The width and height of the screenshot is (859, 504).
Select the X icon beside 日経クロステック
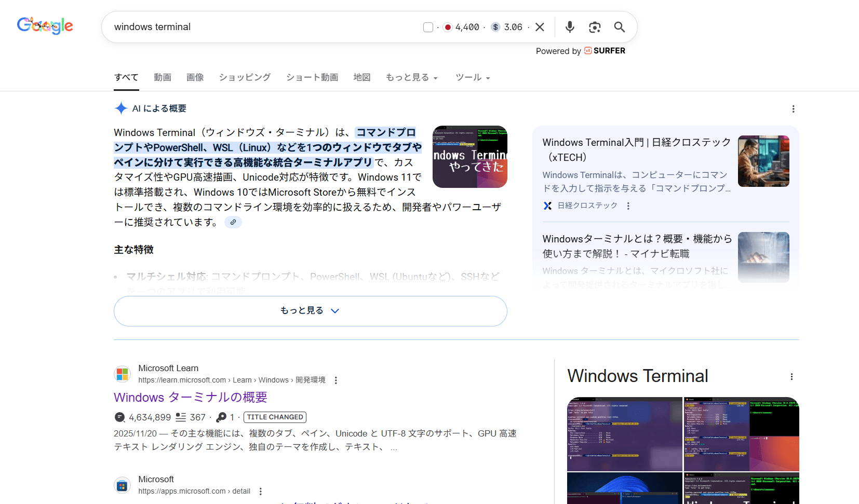pos(548,206)
